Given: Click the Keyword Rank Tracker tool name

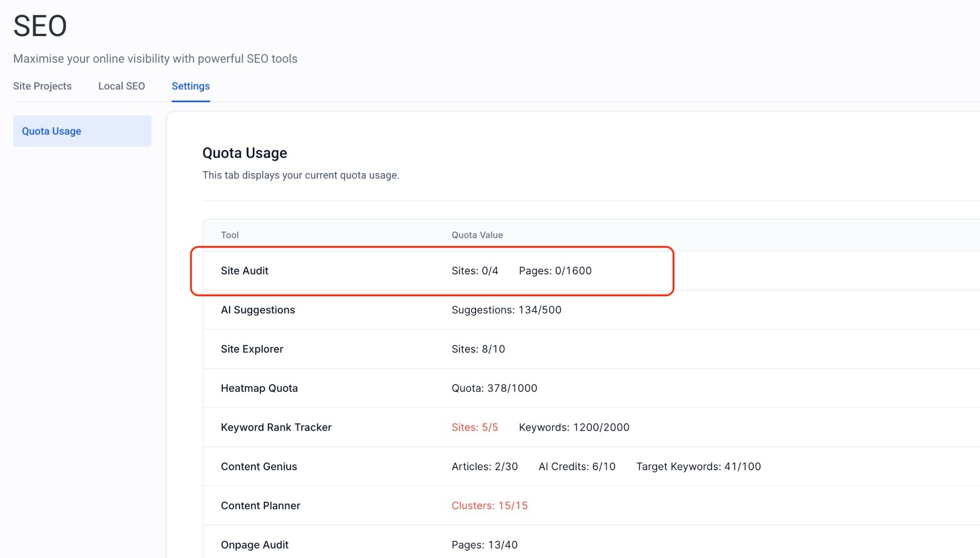Looking at the screenshot, I should 276,427.
